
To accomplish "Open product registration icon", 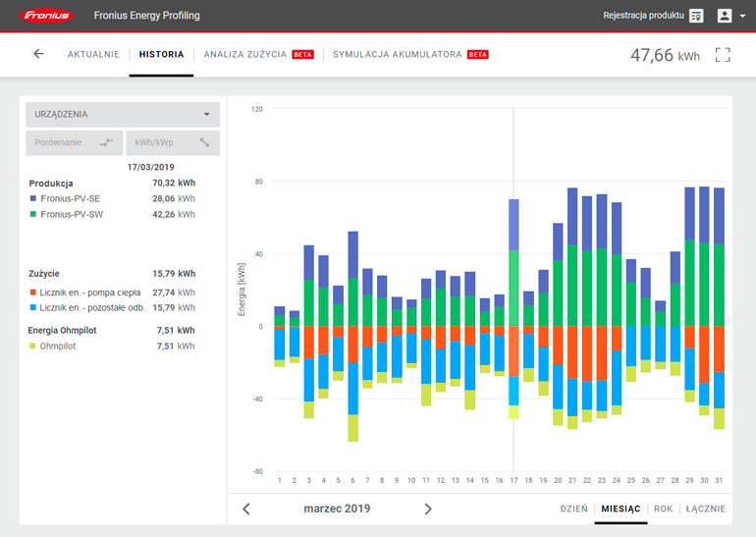I will (696, 16).
